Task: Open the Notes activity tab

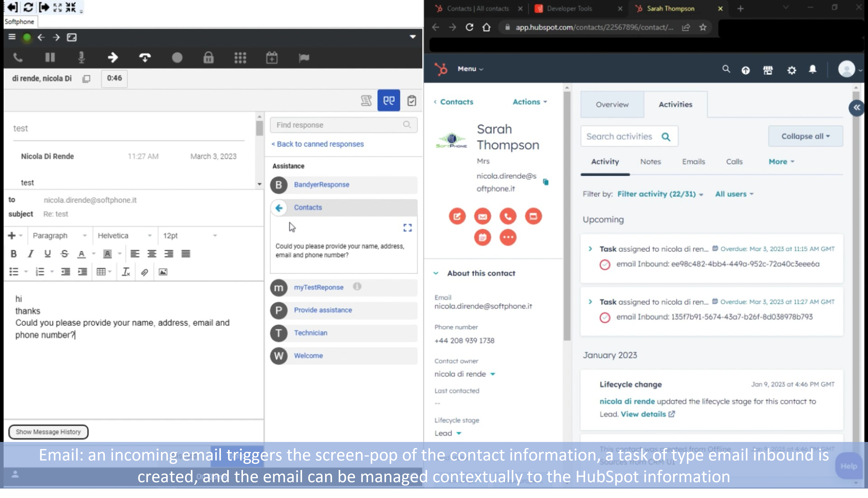Action: (650, 161)
